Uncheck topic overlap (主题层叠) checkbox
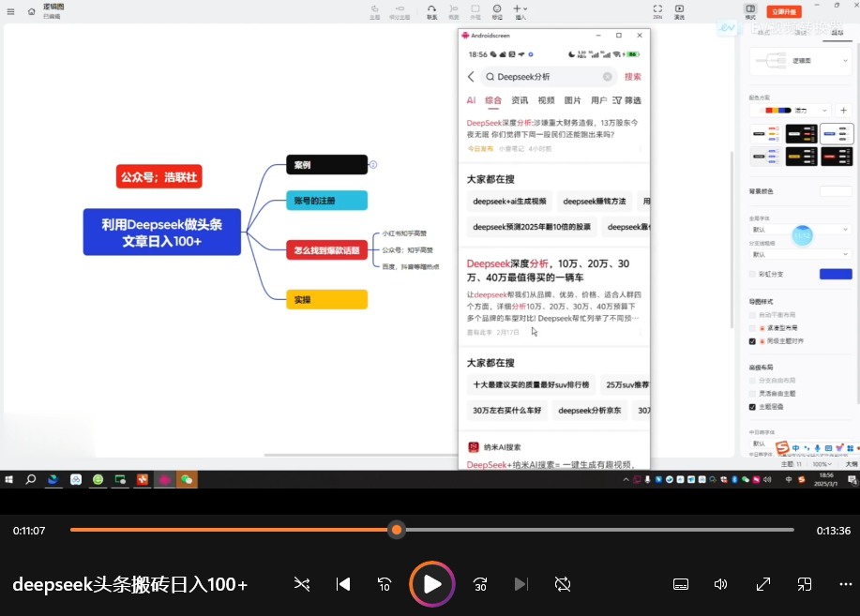860x616 pixels. tap(752, 407)
